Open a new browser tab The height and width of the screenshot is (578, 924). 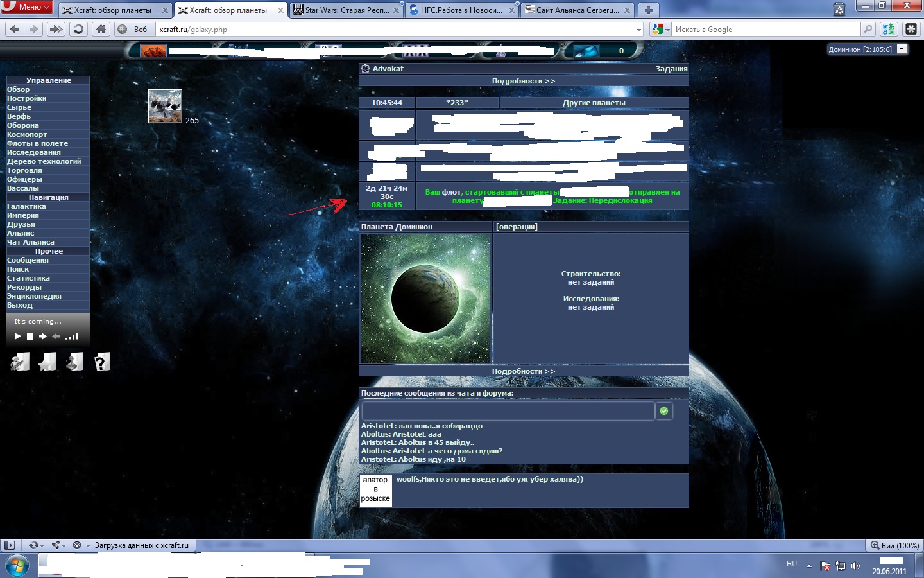coord(648,10)
